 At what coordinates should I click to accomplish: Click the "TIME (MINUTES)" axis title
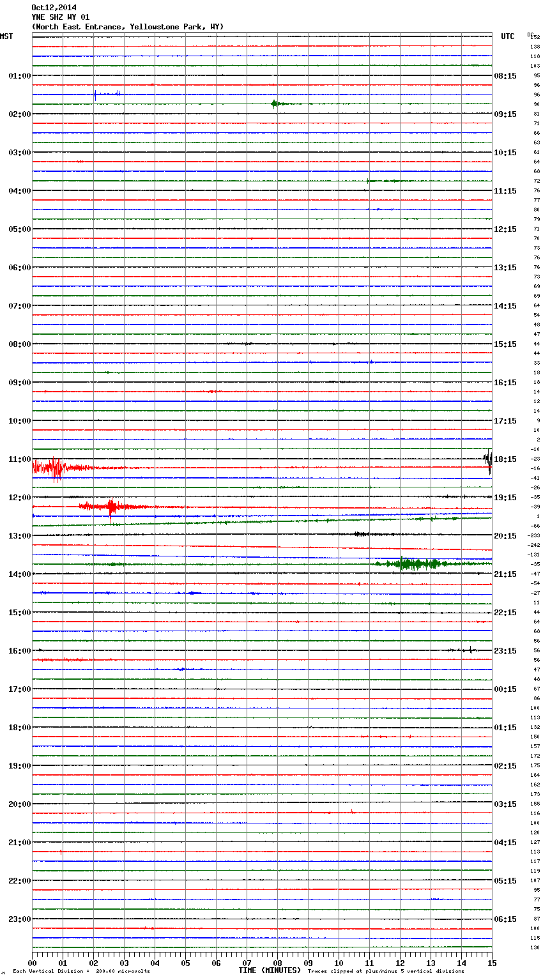(269, 970)
